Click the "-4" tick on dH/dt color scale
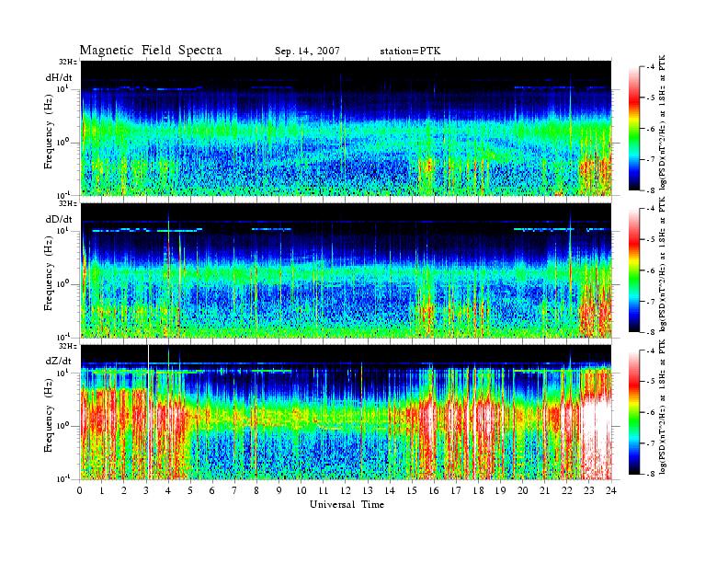Screen dimensions: 728x563 click(x=651, y=67)
